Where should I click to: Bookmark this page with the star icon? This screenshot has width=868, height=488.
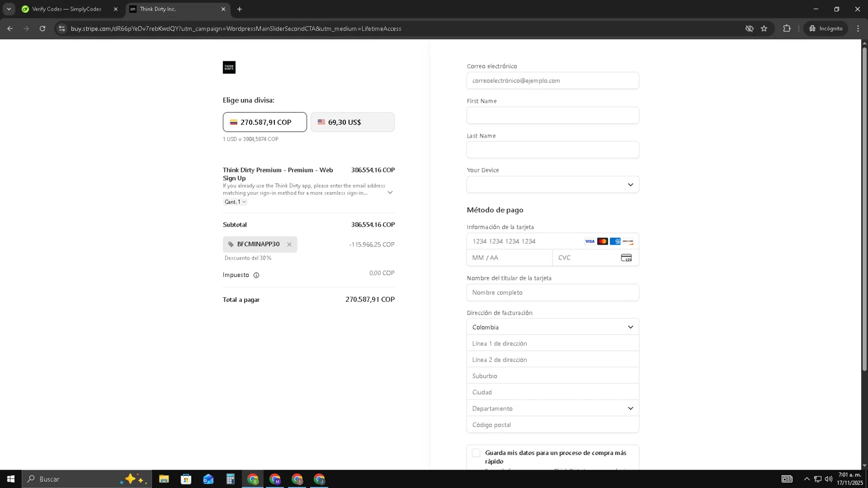point(764,28)
